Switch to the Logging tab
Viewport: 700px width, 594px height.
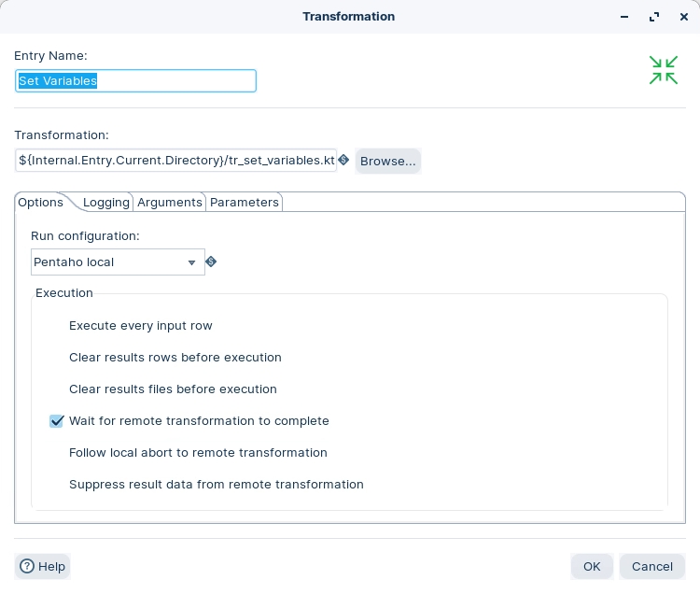pos(105,203)
